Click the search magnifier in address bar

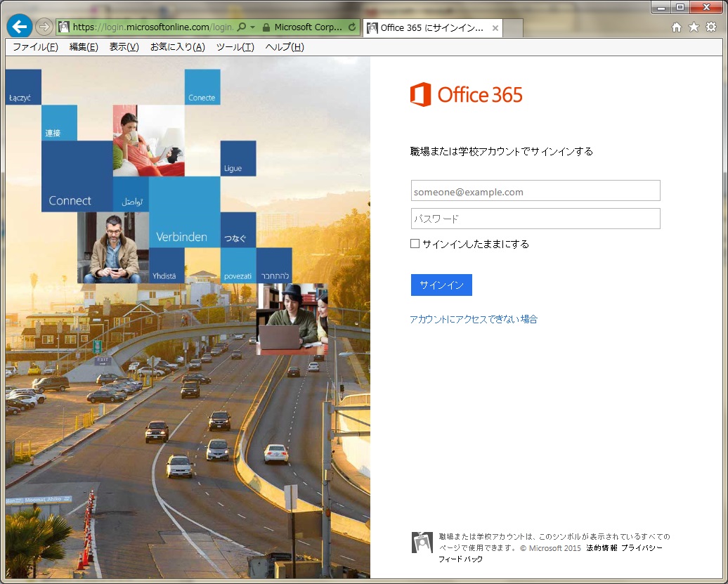(x=242, y=27)
